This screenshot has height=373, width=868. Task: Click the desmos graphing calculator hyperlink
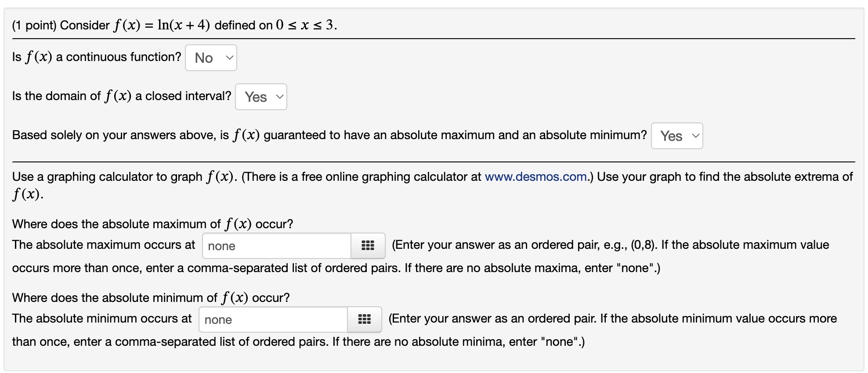click(x=535, y=177)
